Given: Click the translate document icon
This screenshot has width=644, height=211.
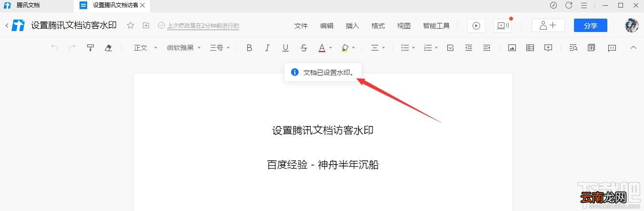Looking at the screenshot, I should [x=592, y=48].
